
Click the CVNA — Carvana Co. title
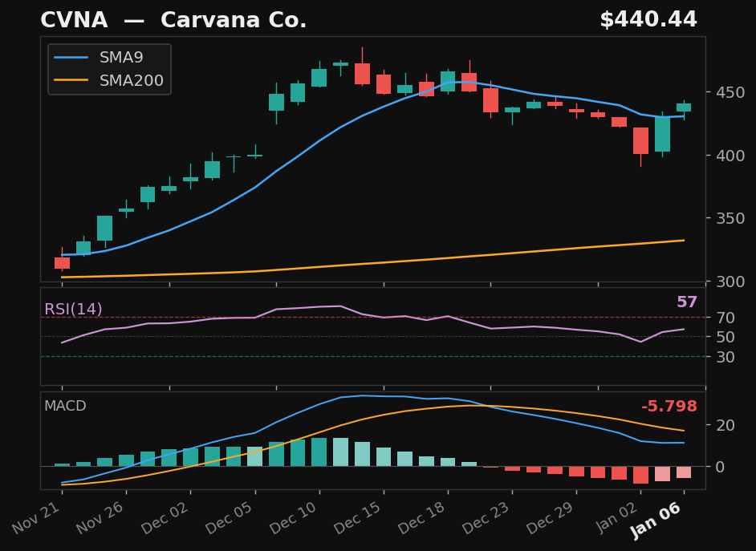[x=173, y=20]
